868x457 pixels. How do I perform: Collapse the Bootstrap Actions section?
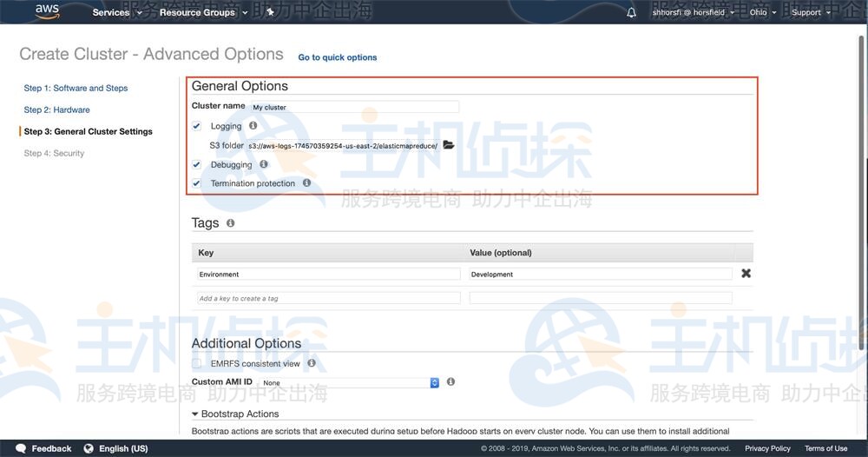click(195, 414)
